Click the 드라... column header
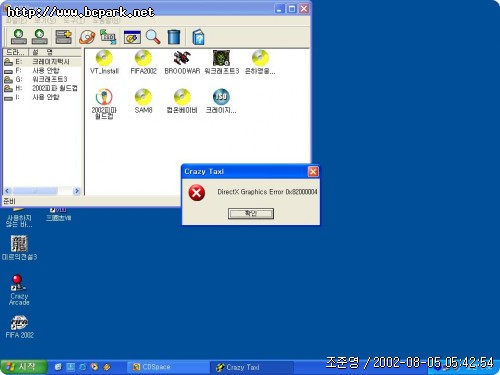The width and height of the screenshot is (500, 375). point(16,52)
